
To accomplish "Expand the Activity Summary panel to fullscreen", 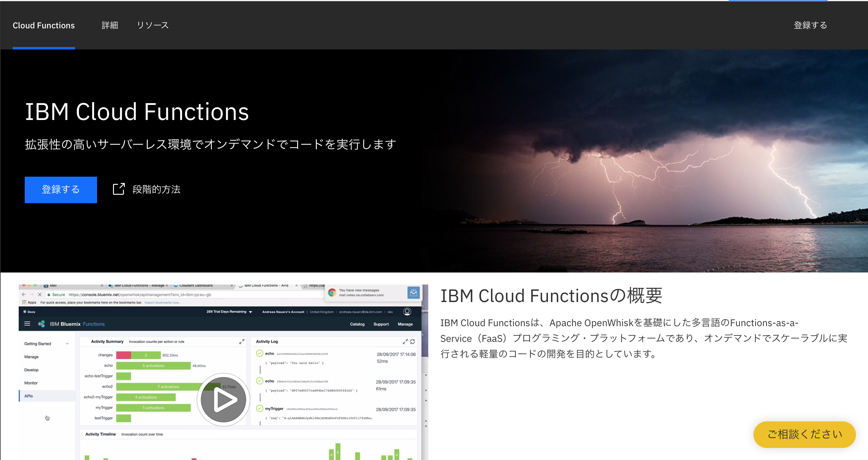I will pyautogui.click(x=242, y=341).
